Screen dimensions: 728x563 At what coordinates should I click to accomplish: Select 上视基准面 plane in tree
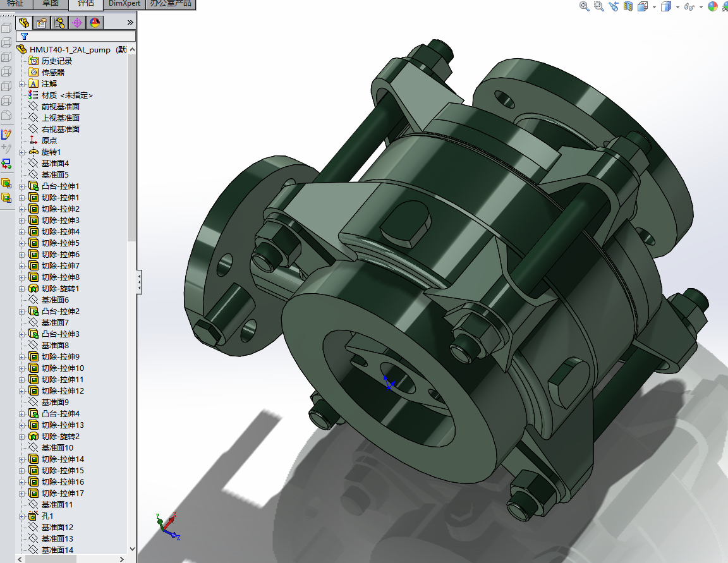point(61,118)
